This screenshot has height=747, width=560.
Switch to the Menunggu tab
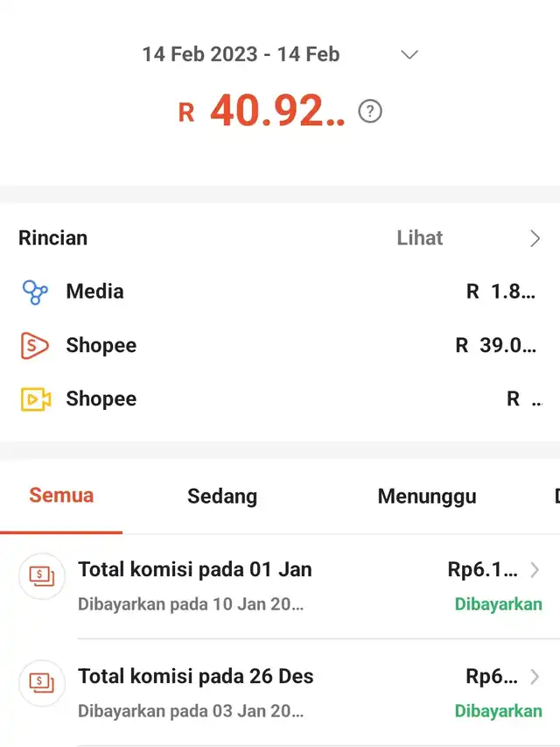click(427, 497)
